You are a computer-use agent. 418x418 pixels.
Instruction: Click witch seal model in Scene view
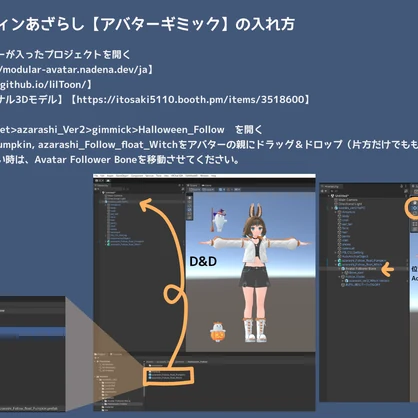pyautogui.click(x=219, y=220)
